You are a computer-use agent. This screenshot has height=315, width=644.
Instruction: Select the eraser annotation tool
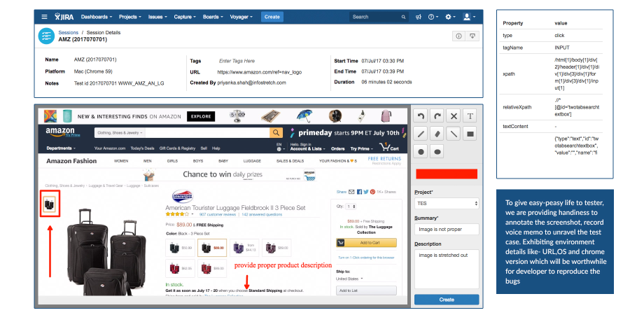[437, 134]
